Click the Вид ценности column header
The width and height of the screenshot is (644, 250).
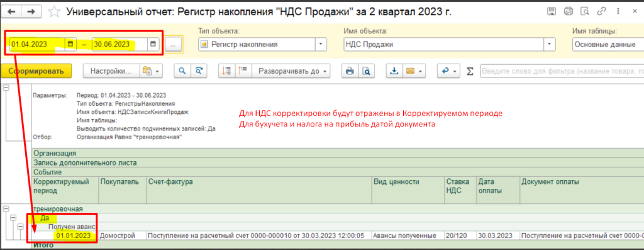pyautogui.click(x=408, y=190)
